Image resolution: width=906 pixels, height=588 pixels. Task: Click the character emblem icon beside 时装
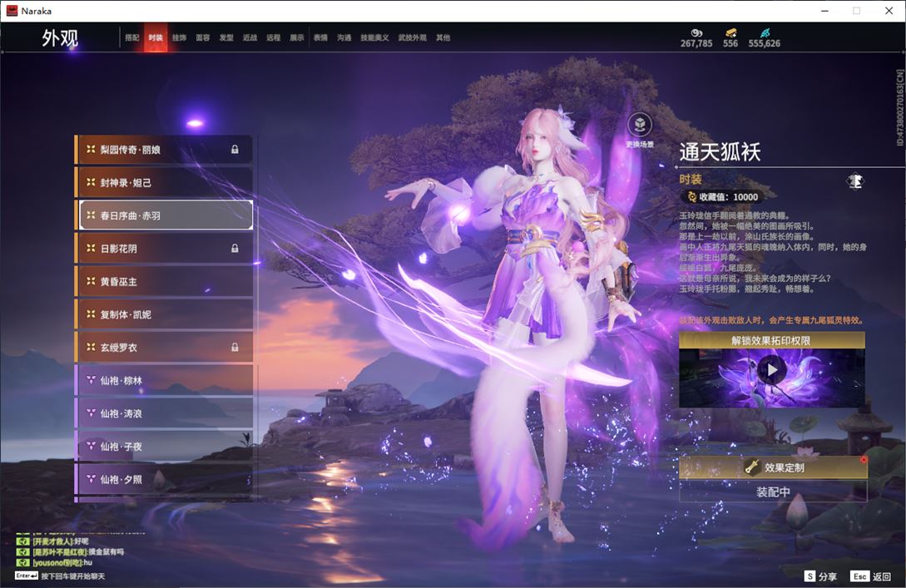[x=855, y=181]
